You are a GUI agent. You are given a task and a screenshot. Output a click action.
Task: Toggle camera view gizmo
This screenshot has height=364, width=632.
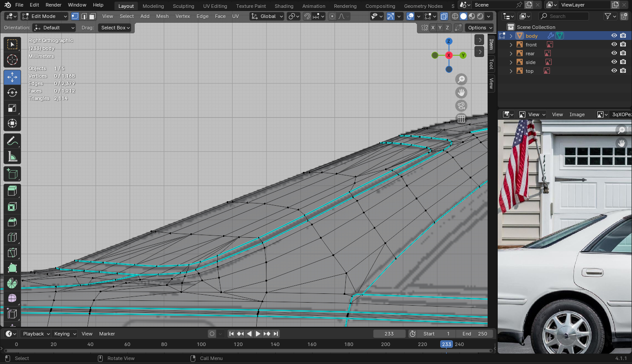pyautogui.click(x=461, y=106)
